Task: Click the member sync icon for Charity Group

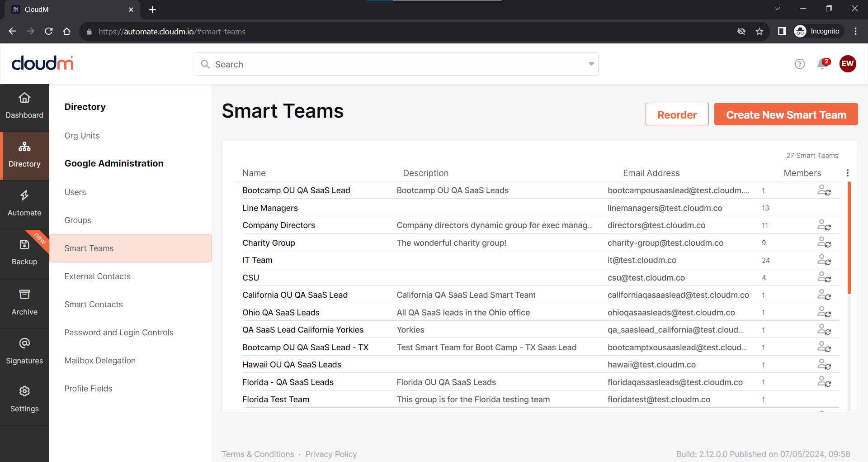Action: pyautogui.click(x=824, y=243)
